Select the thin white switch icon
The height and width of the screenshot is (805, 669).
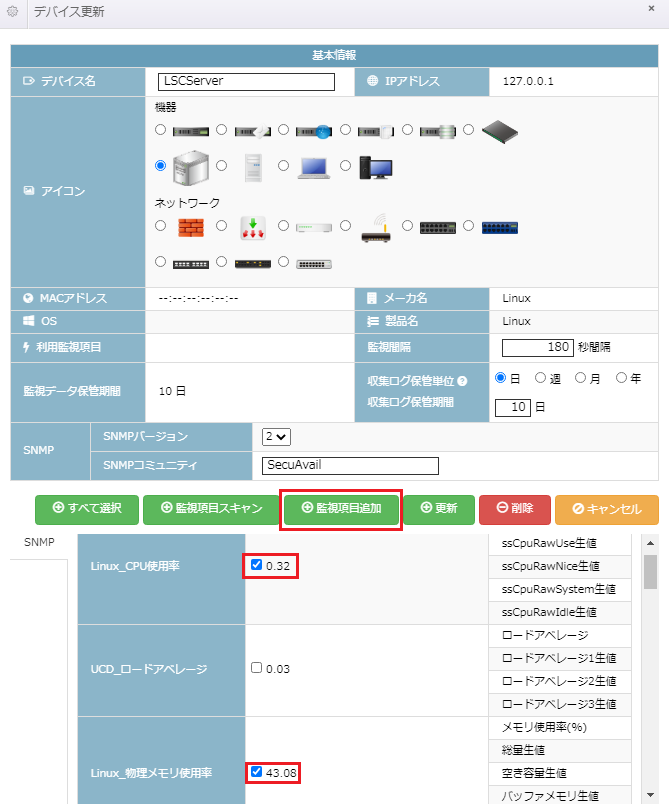point(314,227)
